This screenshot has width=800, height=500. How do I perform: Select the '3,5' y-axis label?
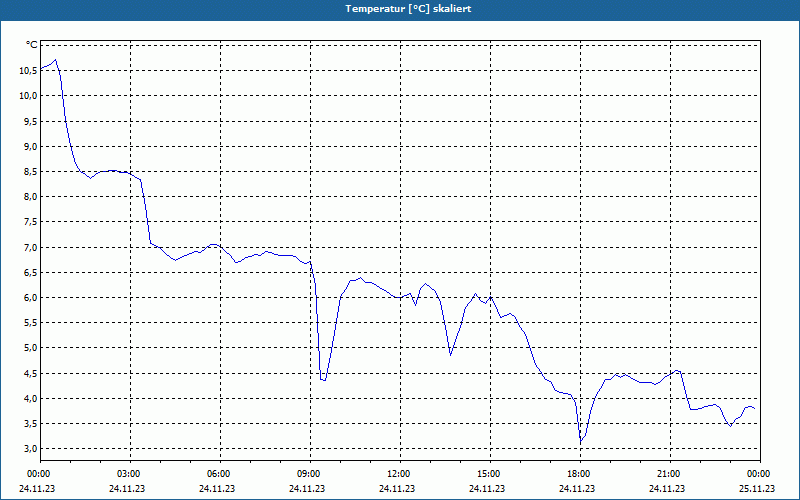[30, 423]
